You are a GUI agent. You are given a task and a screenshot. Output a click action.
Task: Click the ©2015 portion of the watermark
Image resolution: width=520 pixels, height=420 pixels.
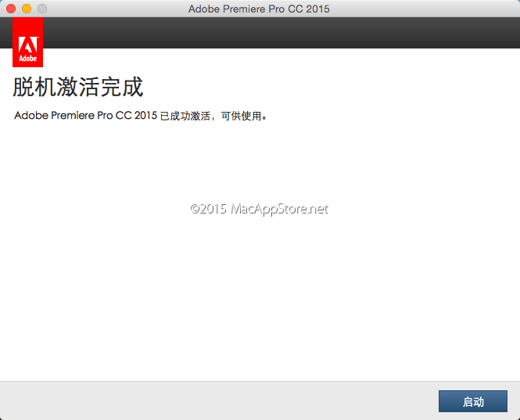(209, 209)
